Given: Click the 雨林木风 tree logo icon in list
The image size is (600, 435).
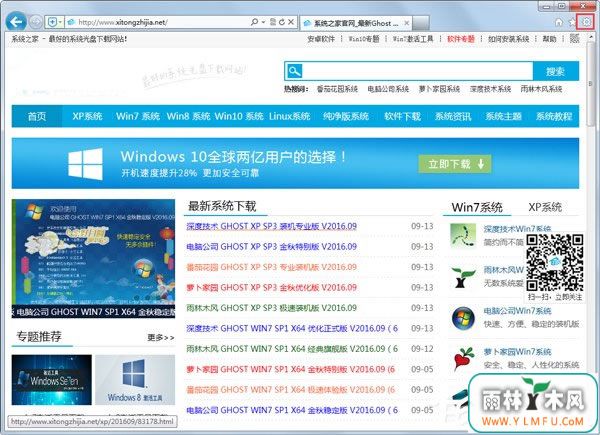Looking at the screenshot, I should pos(463,277).
